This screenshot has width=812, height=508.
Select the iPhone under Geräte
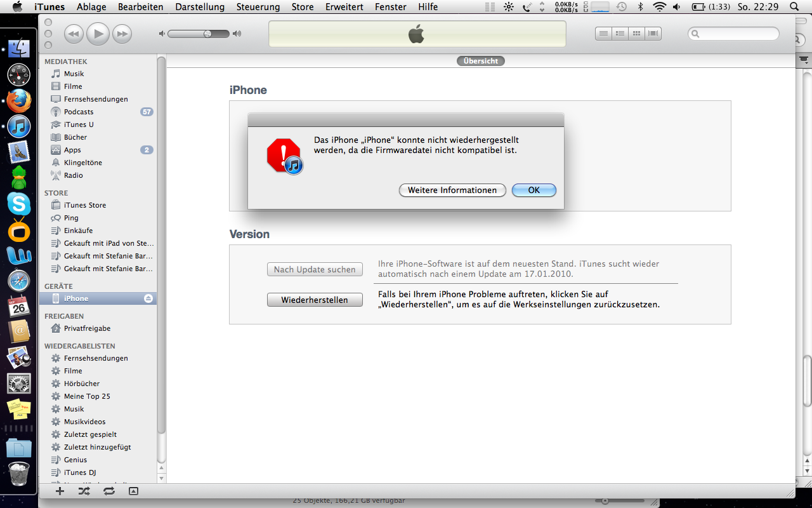(98, 298)
